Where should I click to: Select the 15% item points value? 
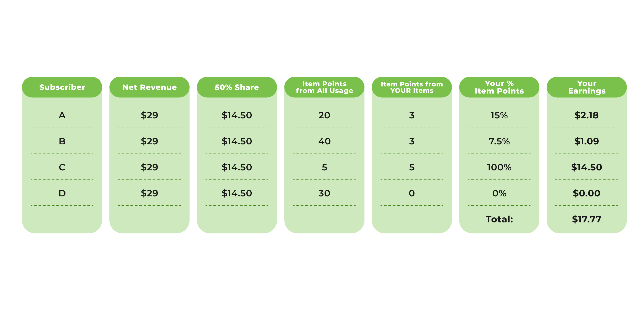pyautogui.click(x=499, y=115)
